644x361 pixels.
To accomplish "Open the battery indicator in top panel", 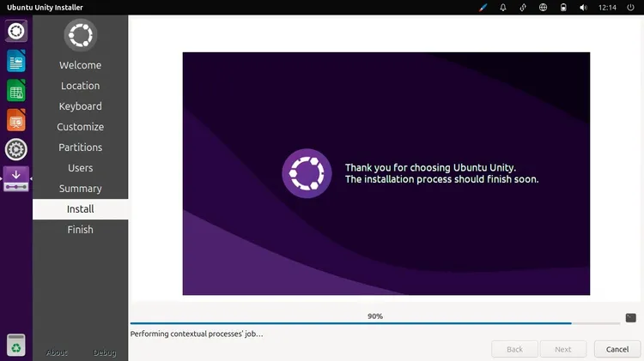I will [x=563, y=8].
